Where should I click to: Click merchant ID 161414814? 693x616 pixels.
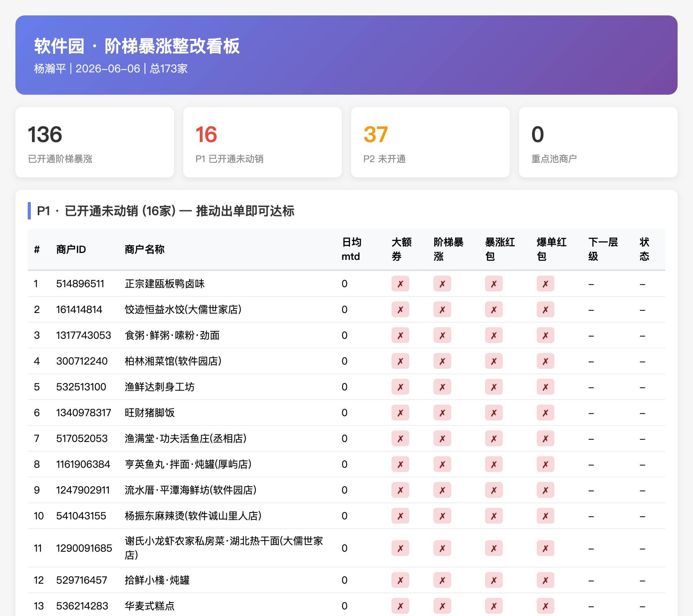79,310
